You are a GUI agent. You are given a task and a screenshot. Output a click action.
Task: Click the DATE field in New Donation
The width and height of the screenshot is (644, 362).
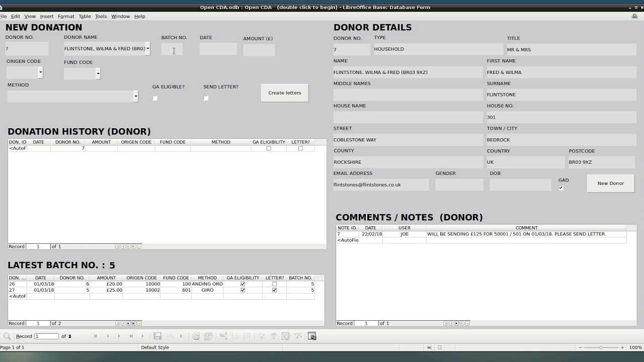pos(218,49)
